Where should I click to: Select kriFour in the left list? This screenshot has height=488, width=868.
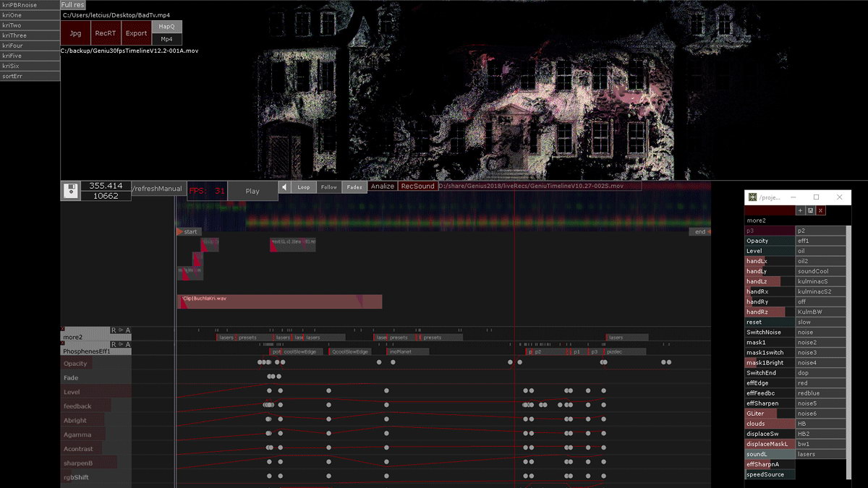30,46
